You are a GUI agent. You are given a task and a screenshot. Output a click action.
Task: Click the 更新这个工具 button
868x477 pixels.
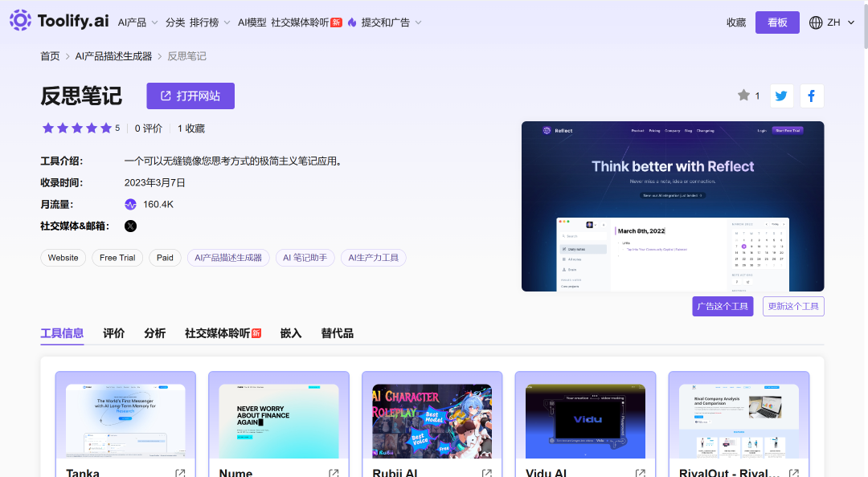[793, 306]
